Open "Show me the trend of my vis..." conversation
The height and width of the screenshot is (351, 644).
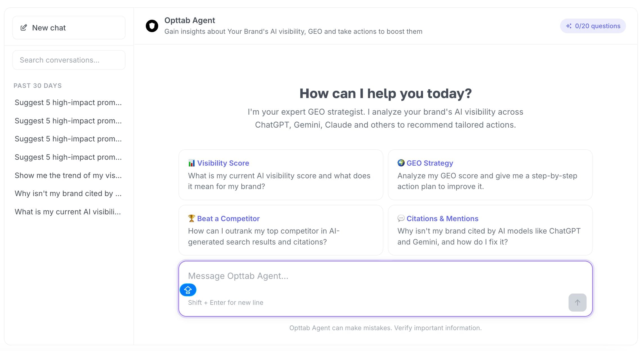68,175
